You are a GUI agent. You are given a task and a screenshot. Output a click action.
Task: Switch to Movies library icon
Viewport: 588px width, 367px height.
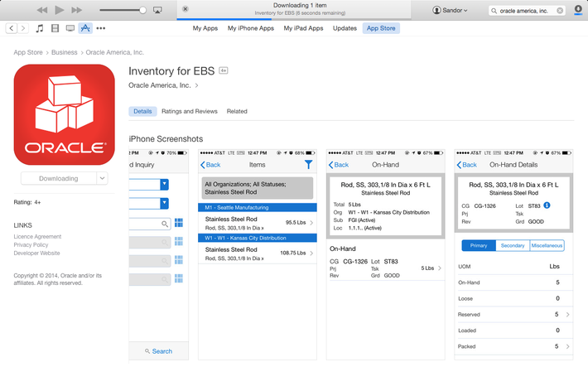click(x=55, y=28)
